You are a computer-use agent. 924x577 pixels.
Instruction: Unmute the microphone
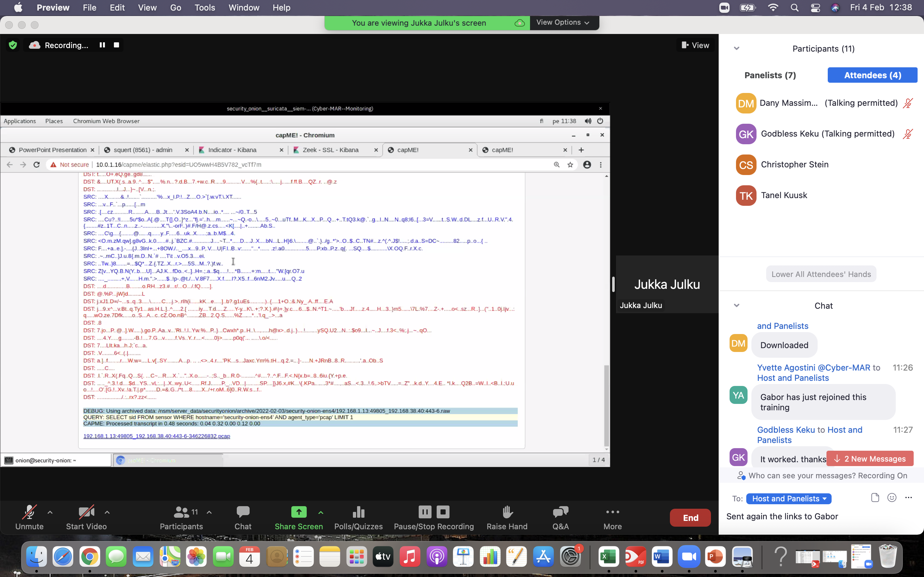tap(30, 512)
